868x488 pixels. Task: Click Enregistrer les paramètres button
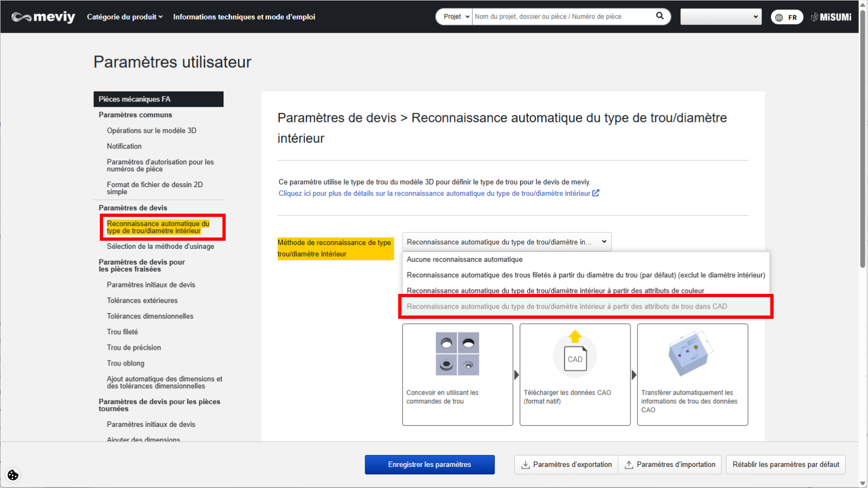(429, 465)
